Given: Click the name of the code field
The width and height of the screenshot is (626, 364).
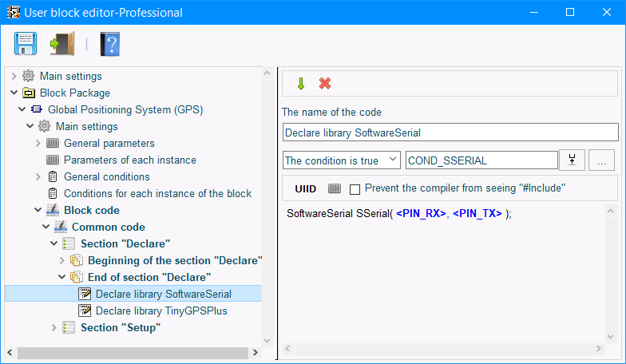Looking at the screenshot, I should click(x=450, y=133).
